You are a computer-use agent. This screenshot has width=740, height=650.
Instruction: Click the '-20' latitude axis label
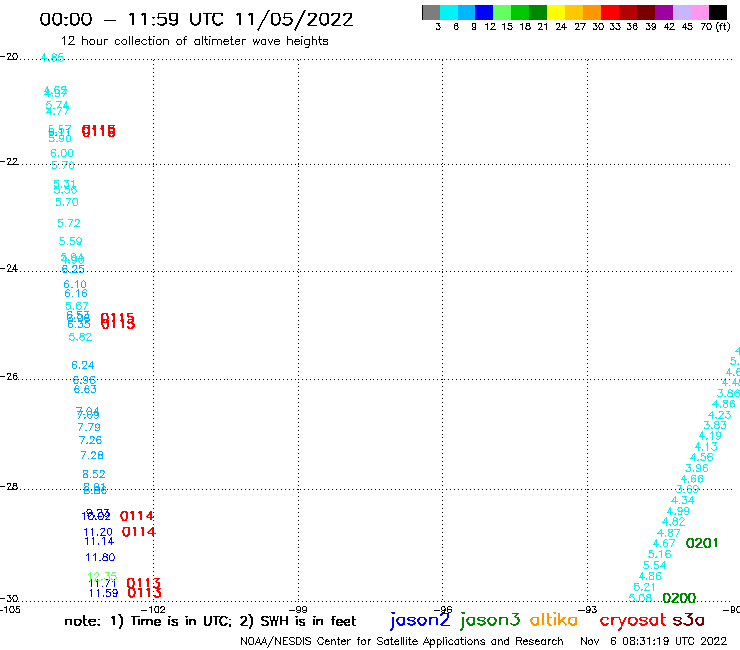coord(9,57)
